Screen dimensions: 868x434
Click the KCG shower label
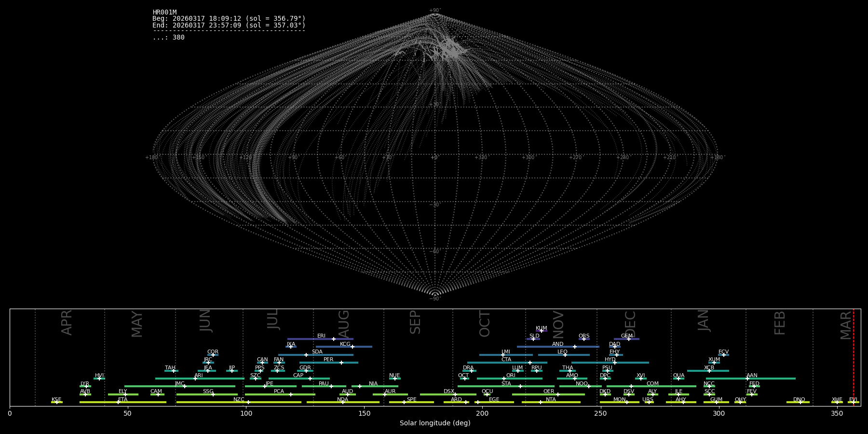(345, 344)
